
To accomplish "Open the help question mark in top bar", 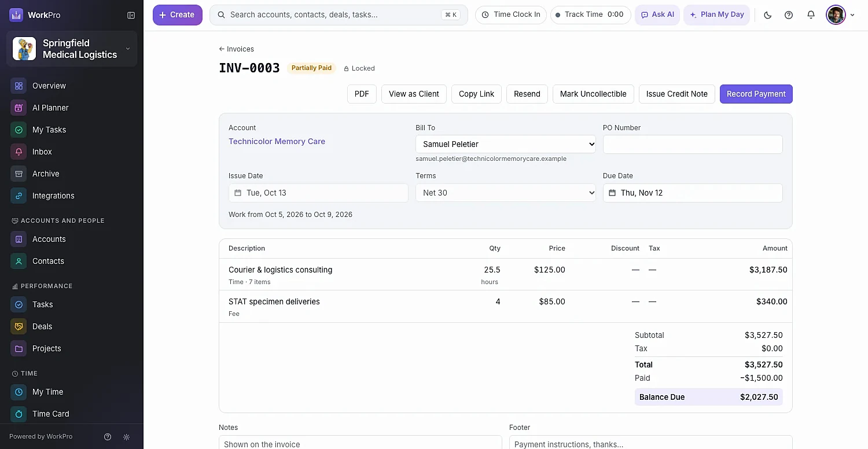I will [x=789, y=15].
